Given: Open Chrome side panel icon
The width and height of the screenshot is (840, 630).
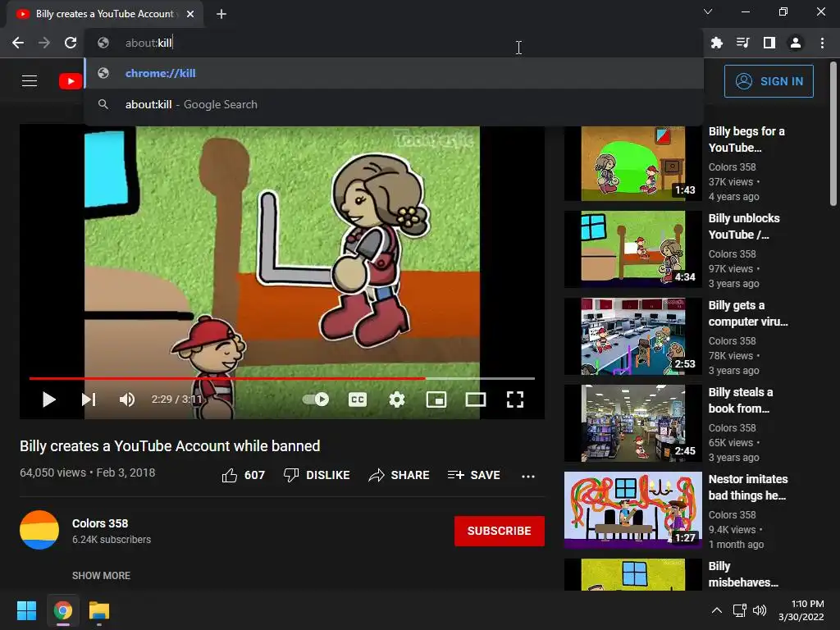Looking at the screenshot, I should pyautogui.click(x=769, y=43).
